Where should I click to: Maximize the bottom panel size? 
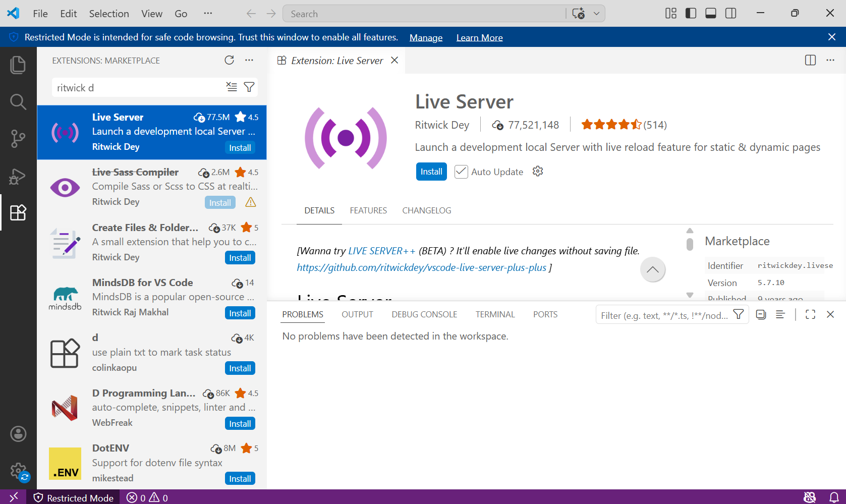[x=811, y=314]
